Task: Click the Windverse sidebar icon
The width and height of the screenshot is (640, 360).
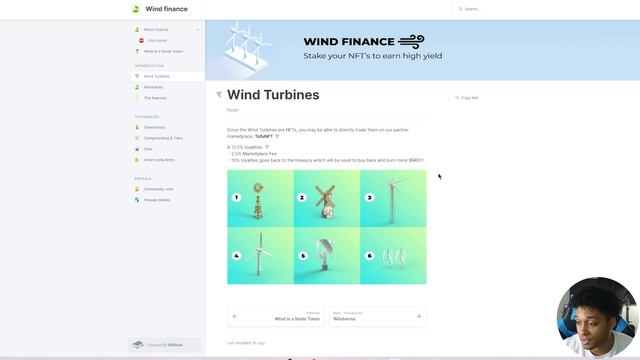Action: click(x=137, y=87)
